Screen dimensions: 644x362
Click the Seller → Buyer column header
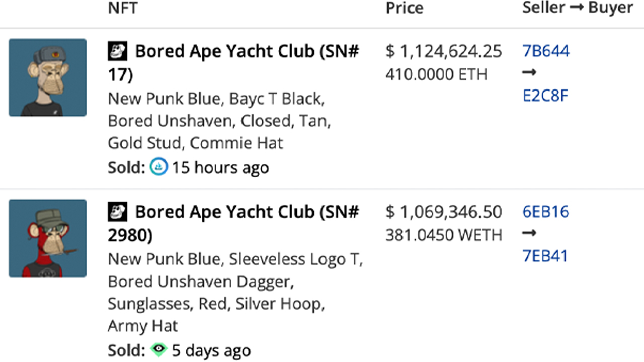click(x=577, y=8)
